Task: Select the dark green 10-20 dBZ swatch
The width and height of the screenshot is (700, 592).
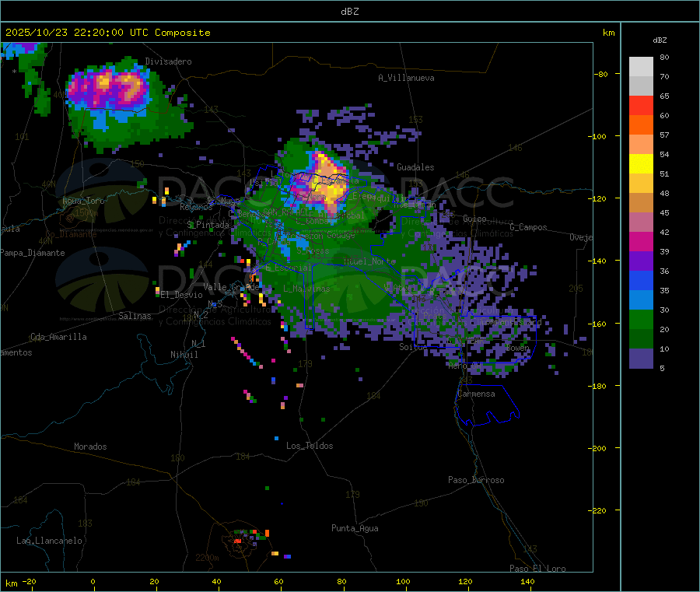Action: 641,339
